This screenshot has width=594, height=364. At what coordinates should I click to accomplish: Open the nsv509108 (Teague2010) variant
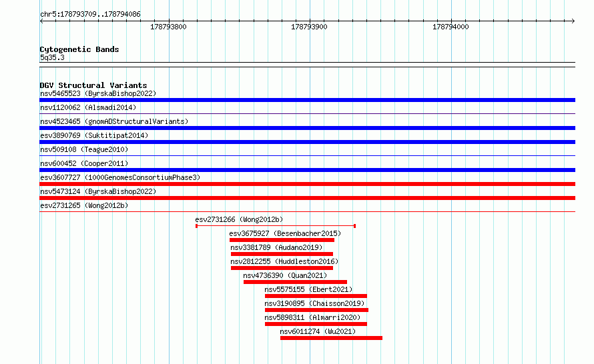point(84,149)
